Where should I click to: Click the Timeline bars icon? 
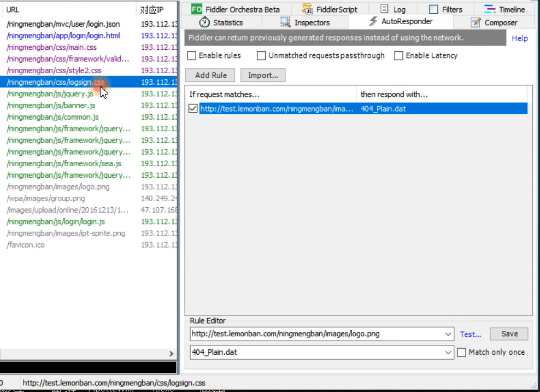(x=489, y=9)
